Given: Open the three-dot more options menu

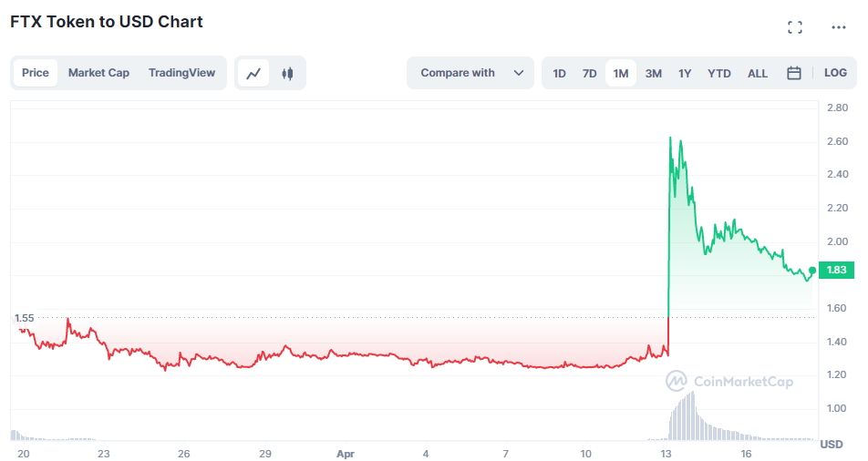Looking at the screenshot, I should pos(838,27).
